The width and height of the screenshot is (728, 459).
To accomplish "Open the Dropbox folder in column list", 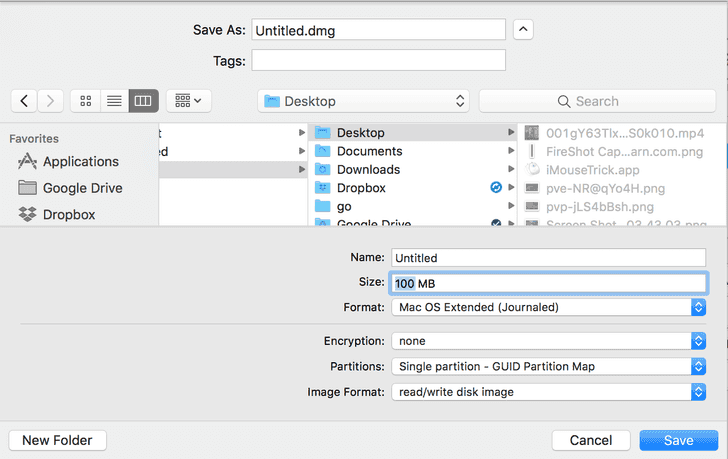I will coord(361,188).
